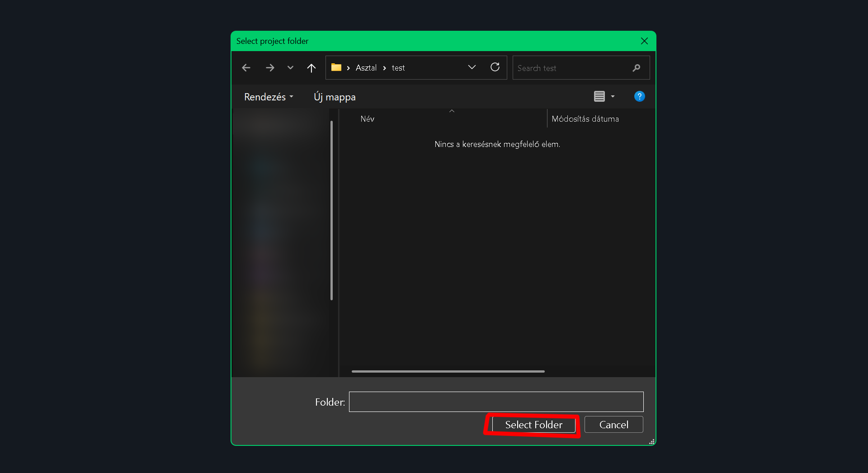The height and width of the screenshot is (473, 868).
Task: Open help with the blue question icon
Action: 639,96
